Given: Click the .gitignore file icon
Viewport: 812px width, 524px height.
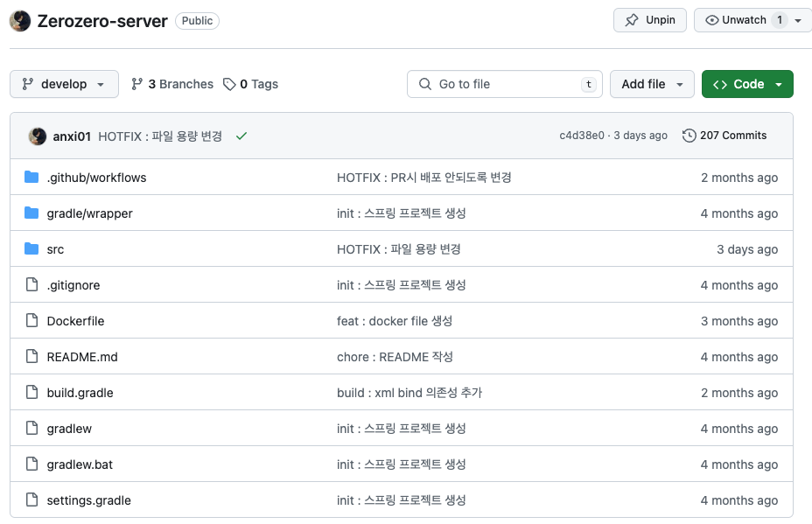Looking at the screenshot, I should pyautogui.click(x=32, y=284).
